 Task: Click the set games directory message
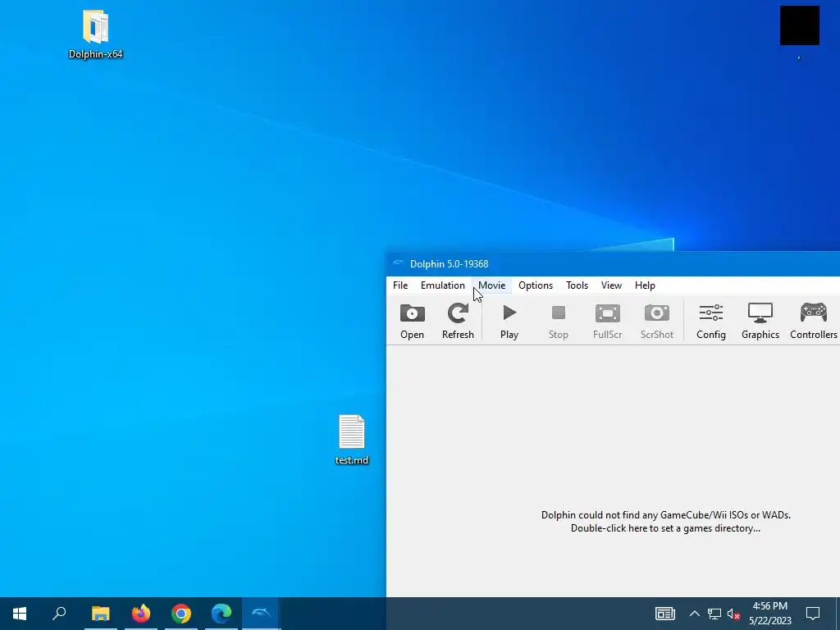(x=665, y=521)
